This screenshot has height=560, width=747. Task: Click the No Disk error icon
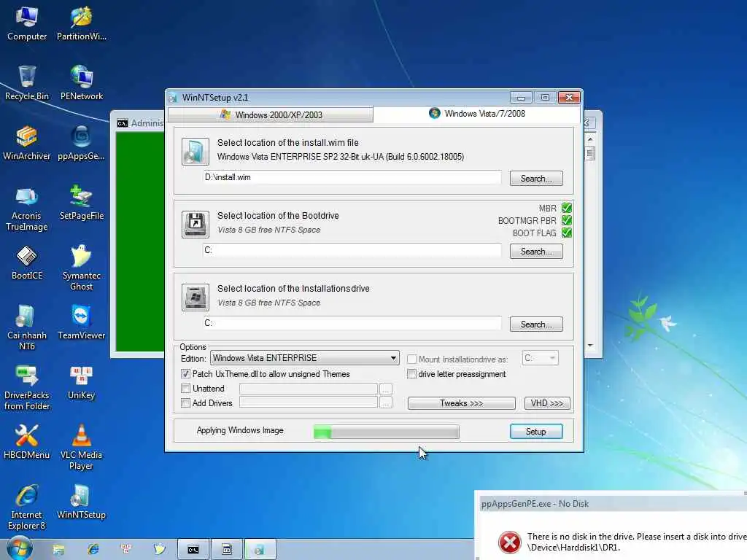coord(509,542)
